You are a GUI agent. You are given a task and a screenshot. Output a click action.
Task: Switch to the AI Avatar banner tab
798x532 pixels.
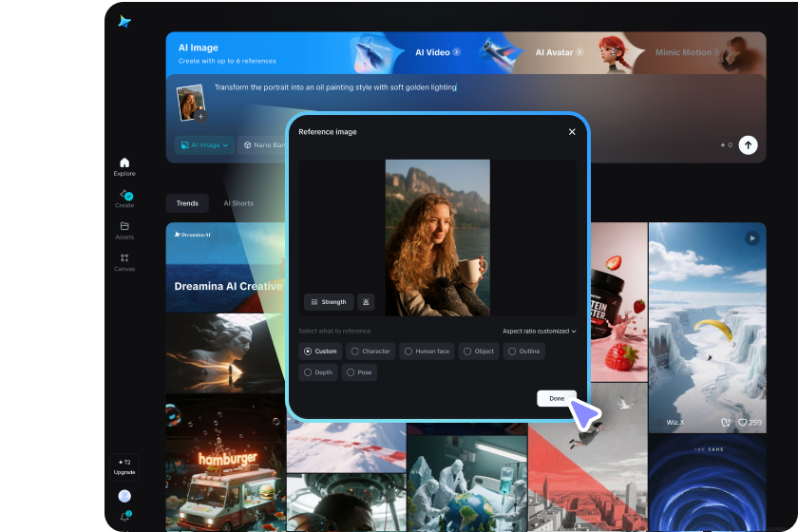559,52
